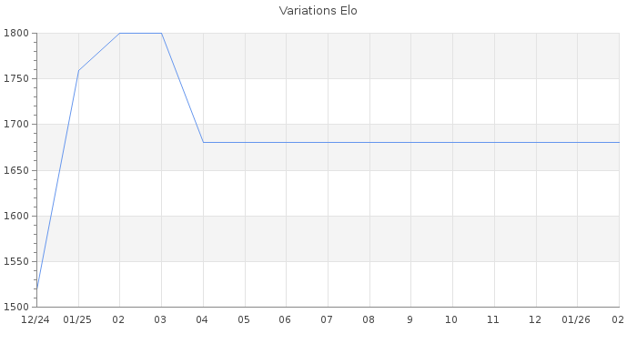The width and height of the screenshot is (637, 364).
Task: Select the 01/25 x-axis date label
Action: pos(78,319)
